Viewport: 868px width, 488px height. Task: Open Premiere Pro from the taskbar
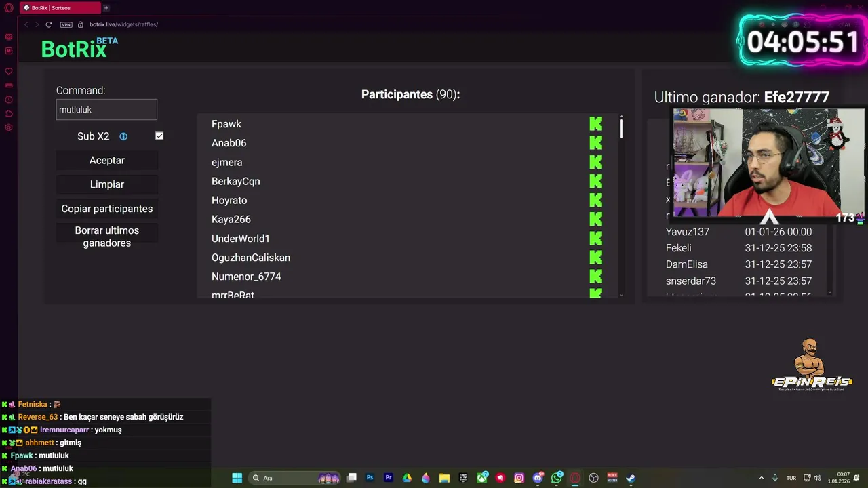click(389, 478)
